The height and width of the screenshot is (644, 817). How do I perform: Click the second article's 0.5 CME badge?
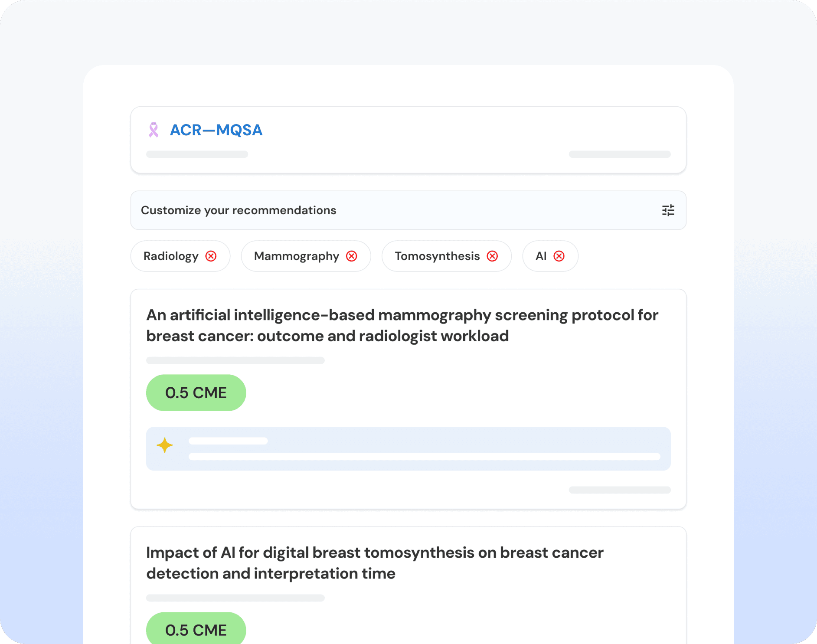click(x=196, y=630)
